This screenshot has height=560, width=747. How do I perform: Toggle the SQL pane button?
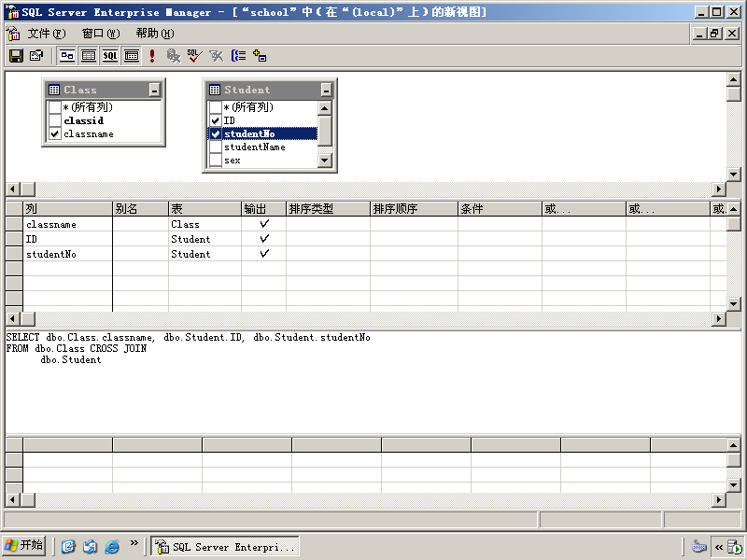pos(109,56)
